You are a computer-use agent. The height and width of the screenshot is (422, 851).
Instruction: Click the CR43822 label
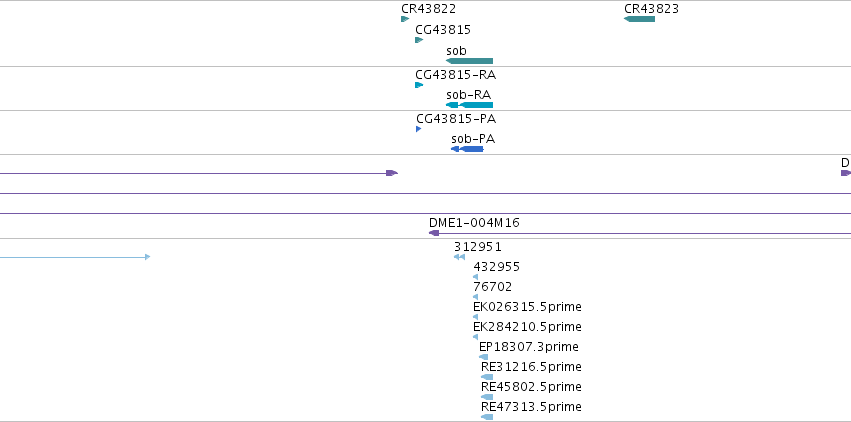429,9
